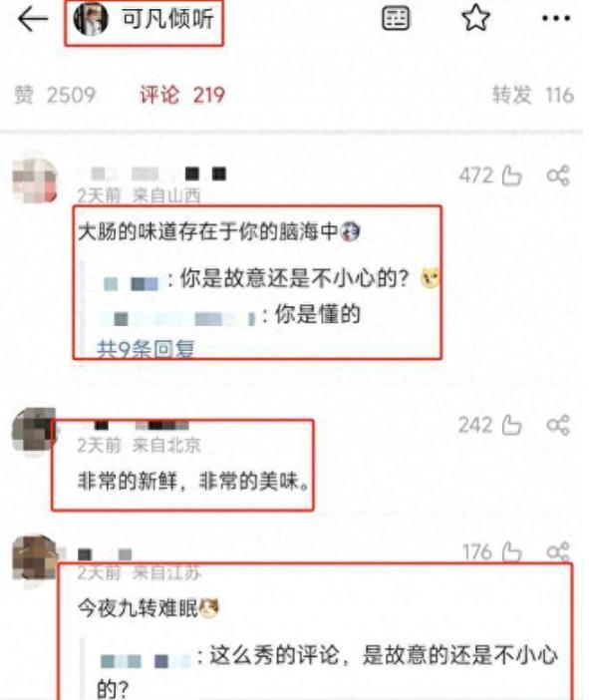The height and width of the screenshot is (700, 589).
Task: Share the Shanxi comment via share icon
Action: click(x=558, y=175)
